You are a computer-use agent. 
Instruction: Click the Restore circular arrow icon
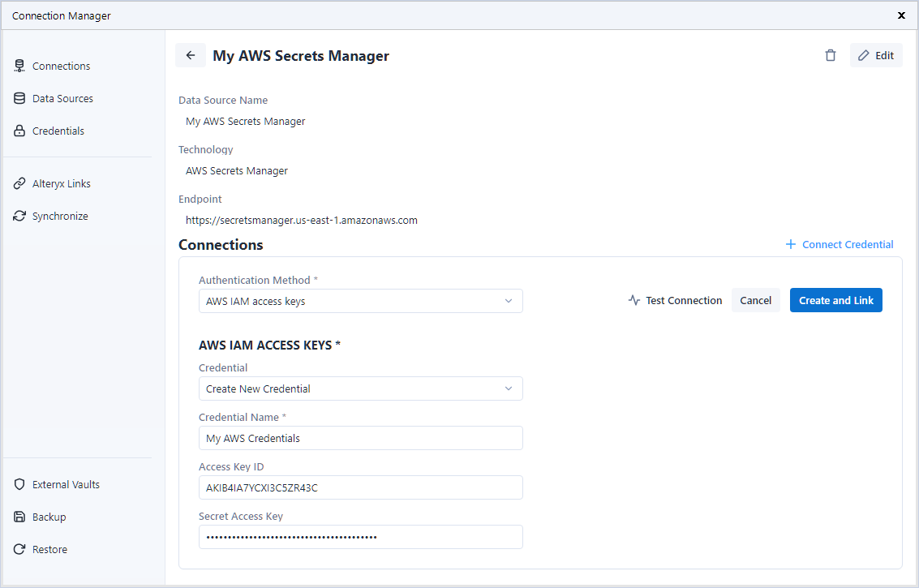pos(19,550)
